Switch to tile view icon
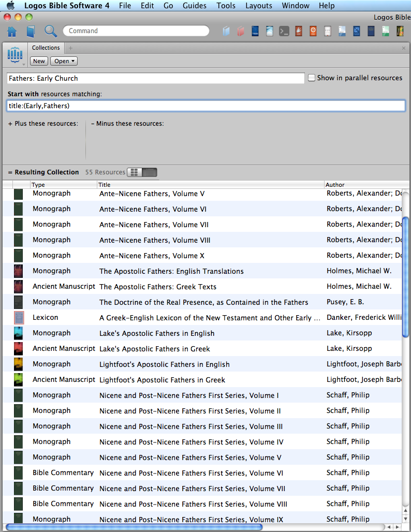This screenshot has height=532, width=411. [135, 172]
